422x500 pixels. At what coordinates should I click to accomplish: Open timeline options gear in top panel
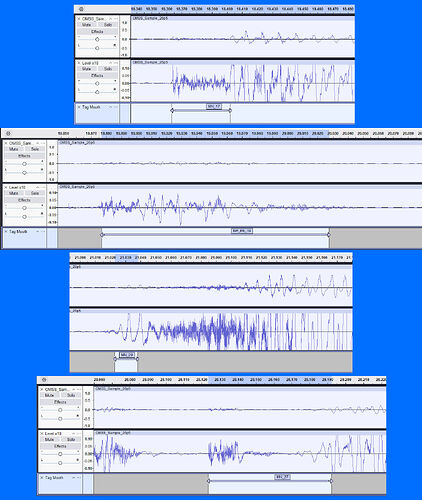tap(81, 9)
